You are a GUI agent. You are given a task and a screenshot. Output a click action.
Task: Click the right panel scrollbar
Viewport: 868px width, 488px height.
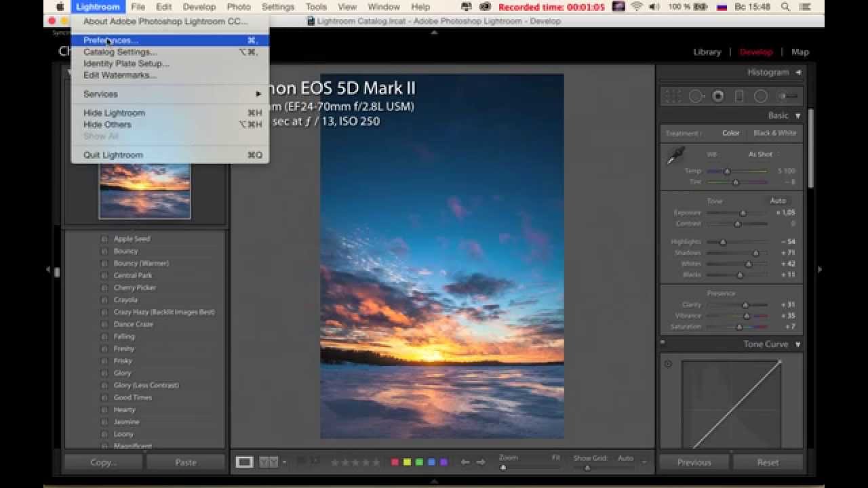810,149
